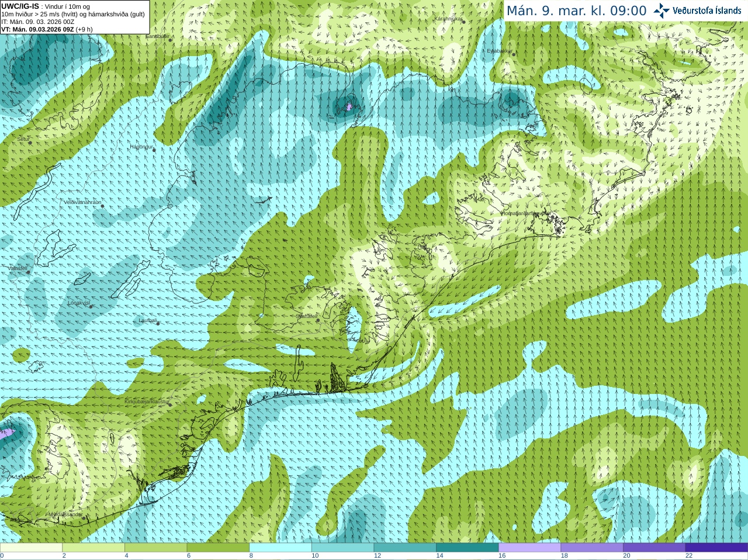Click the legend tick value 0

[2, 556]
